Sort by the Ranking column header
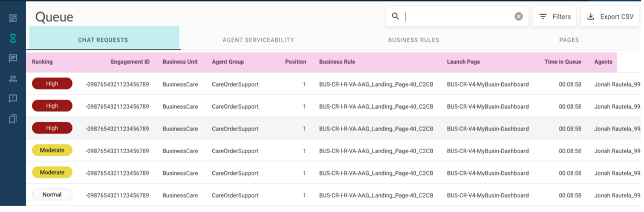Image resolution: width=644 pixels, height=212 pixels. click(42, 62)
